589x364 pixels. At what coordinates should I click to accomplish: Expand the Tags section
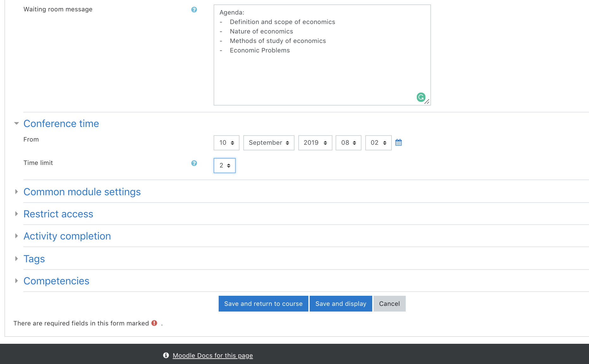tap(34, 258)
